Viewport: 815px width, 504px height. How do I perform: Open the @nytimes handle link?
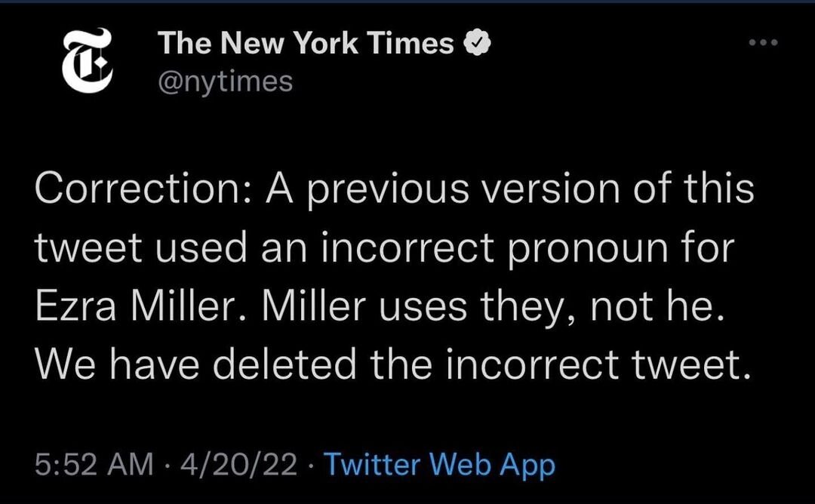coord(225,81)
